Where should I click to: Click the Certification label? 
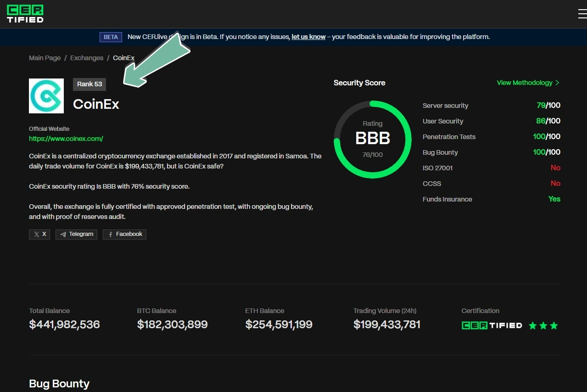[481, 311]
